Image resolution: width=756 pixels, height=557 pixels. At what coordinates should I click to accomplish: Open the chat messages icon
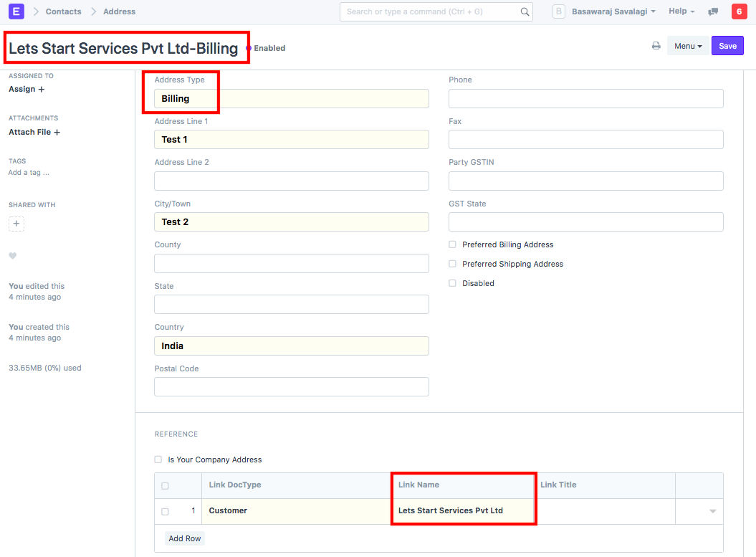tap(713, 11)
